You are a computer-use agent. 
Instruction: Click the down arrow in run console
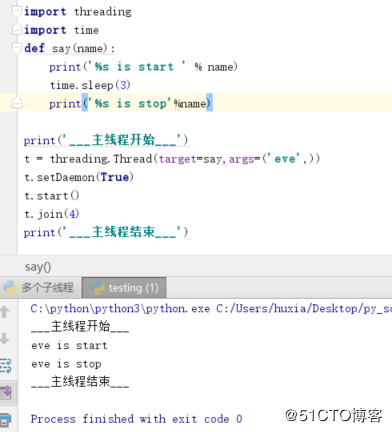point(5,338)
